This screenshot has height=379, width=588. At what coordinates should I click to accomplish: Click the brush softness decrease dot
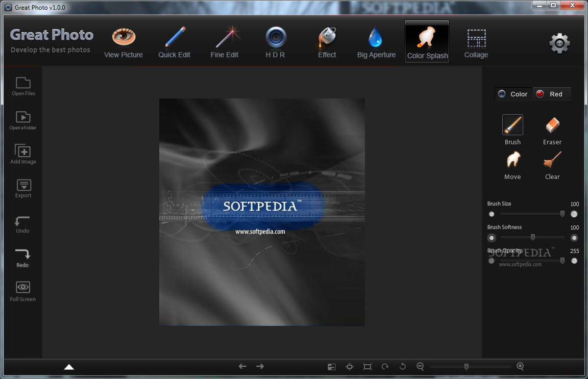point(492,238)
